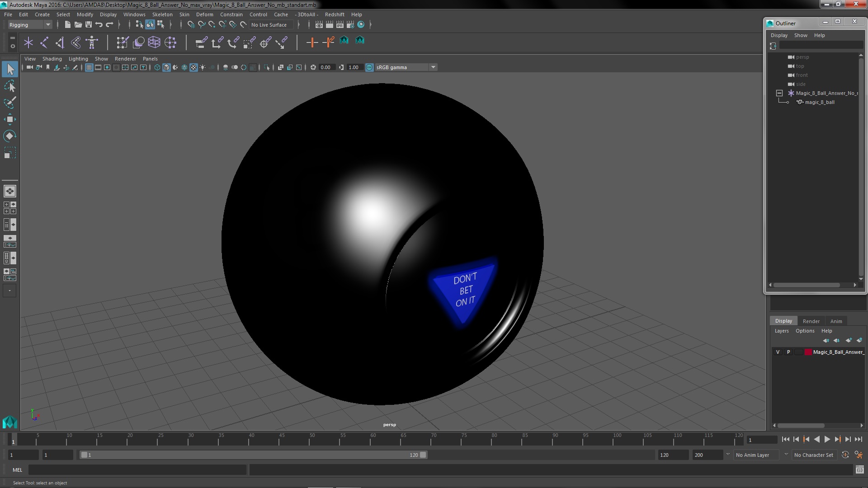Toggle the color management ON button
The image size is (868, 488).
point(369,67)
